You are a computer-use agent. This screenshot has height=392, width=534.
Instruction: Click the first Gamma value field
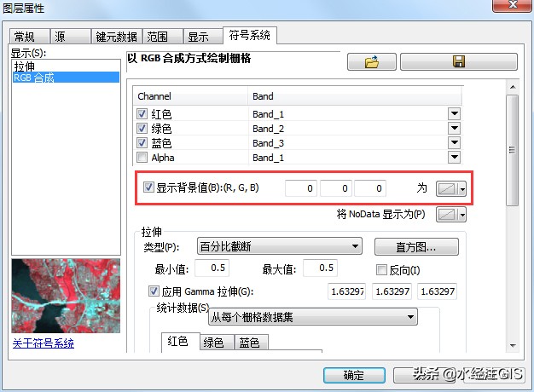click(x=346, y=291)
